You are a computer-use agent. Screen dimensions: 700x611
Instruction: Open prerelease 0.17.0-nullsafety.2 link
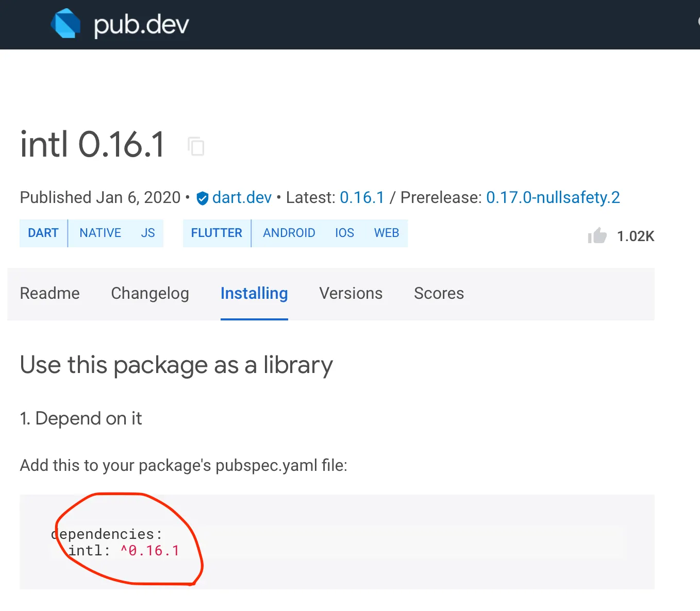[x=553, y=197]
